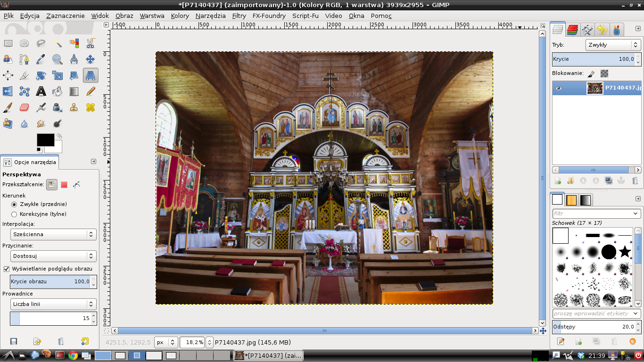Select the Zwykłe (przednie) direction option

click(x=14, y=205)
